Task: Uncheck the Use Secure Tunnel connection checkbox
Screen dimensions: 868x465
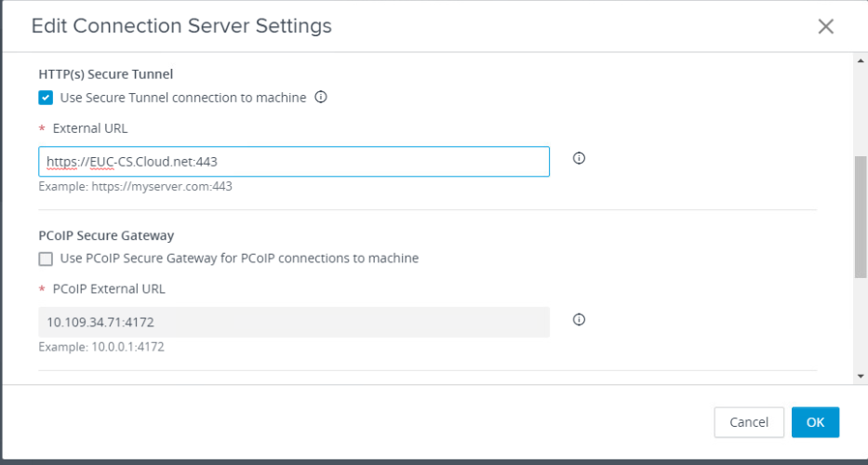Action: (46, 98)
